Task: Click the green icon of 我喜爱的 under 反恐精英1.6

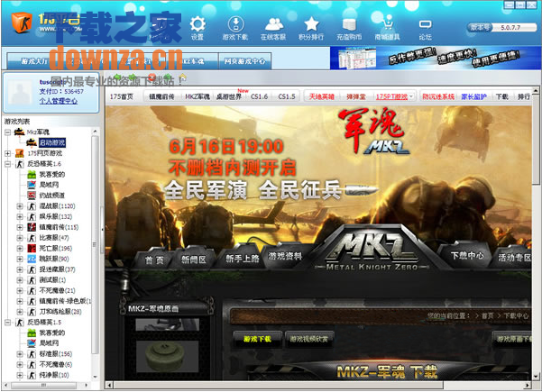Action: [32, 175]
